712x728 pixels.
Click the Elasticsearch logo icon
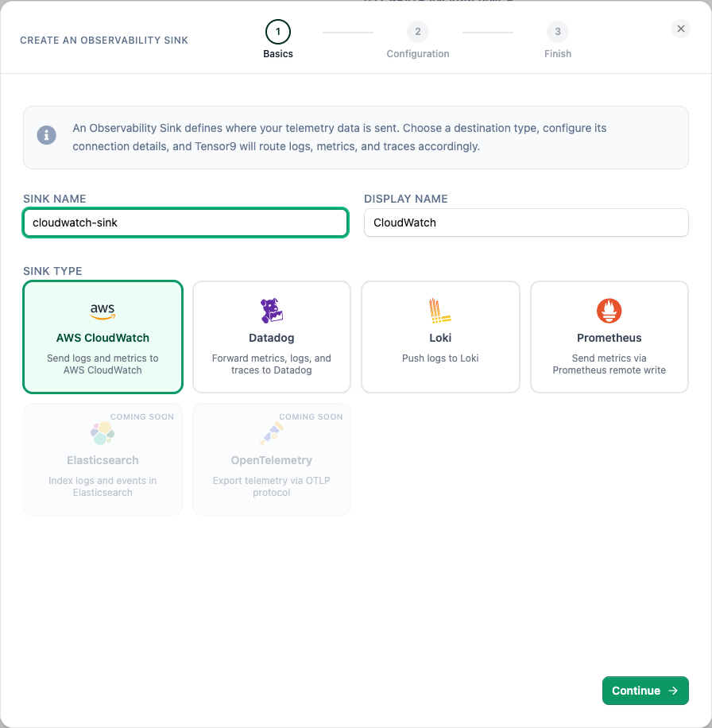[x=103, y=433]
